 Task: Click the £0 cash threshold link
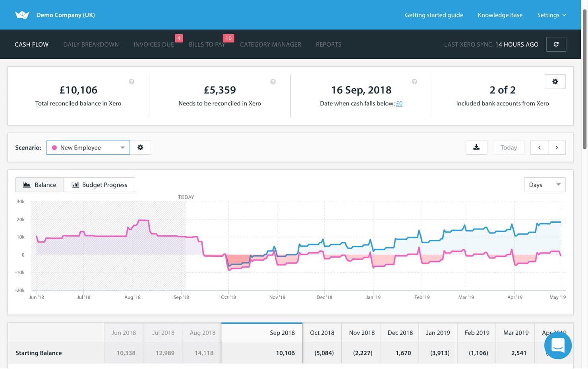coord(399,103)
